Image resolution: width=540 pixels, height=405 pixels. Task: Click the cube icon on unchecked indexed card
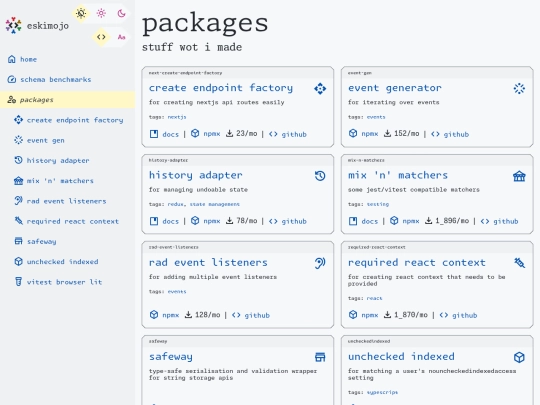tap(519, 357)
